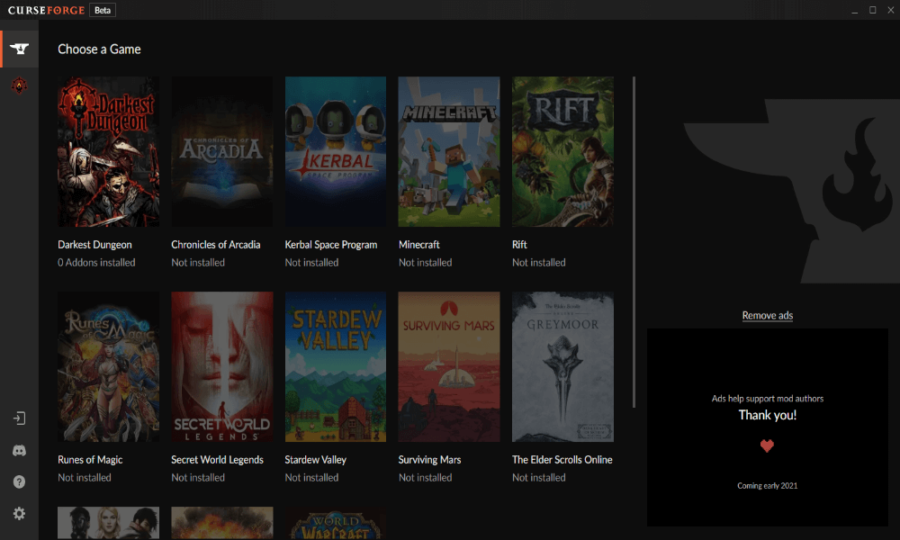Viewport: 900px width, 540px height.
Task: Open the settings gear icon
Action: 20,513
